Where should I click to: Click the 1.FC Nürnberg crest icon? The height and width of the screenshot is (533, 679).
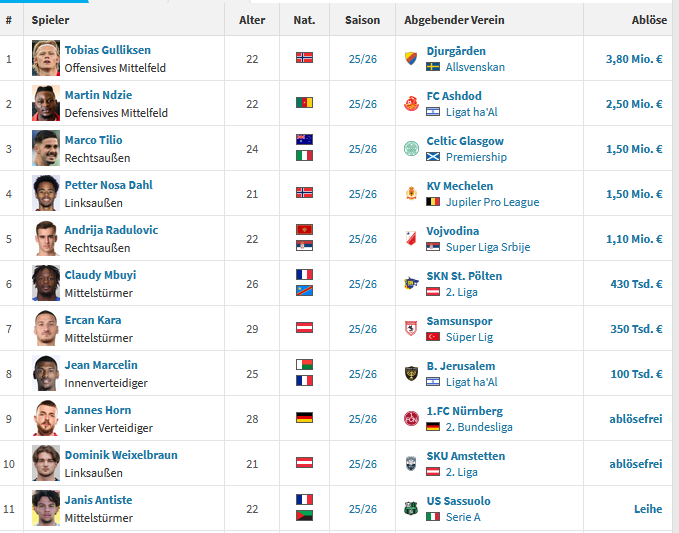411,419
